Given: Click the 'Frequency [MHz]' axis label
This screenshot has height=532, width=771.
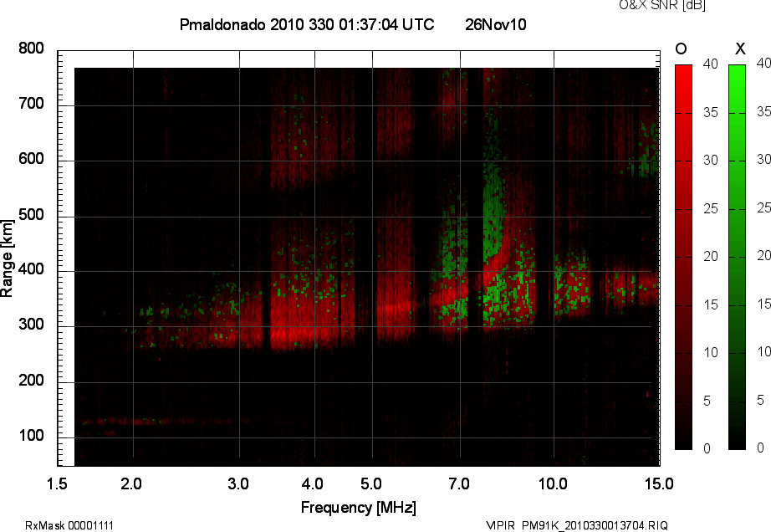Looking at the screenshot, I should [359, 508].
